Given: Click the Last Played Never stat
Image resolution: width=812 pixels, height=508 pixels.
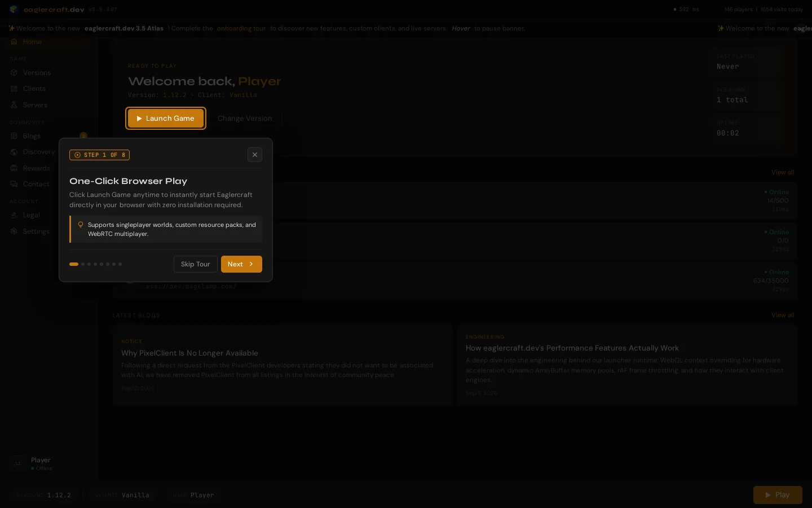Looking at the screenshot, I should [745, 62].
